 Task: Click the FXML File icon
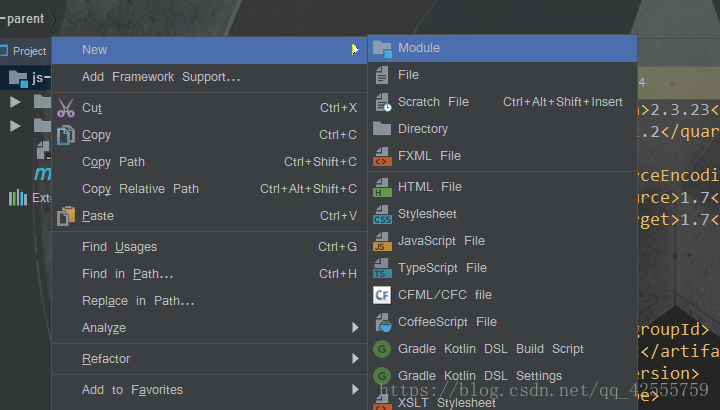(381, 156)
